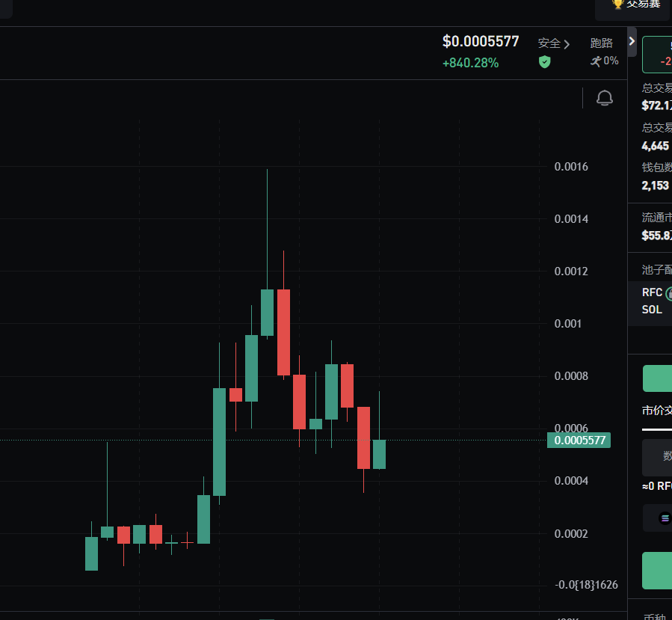Click the 0.0005577 current price axis label
672x620 pixels.
579,441
